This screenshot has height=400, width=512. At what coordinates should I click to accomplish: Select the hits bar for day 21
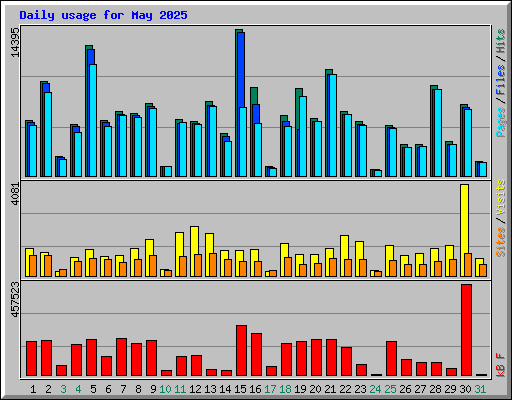(x=328, y=123)
